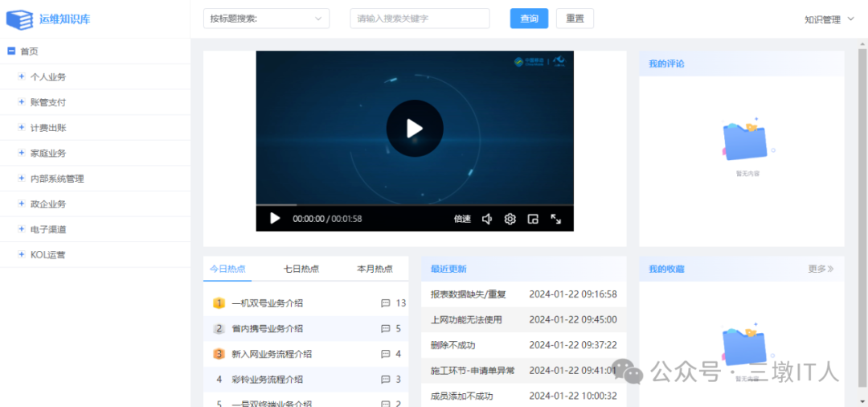Screen dimensions: 868x407
Task: Click comment icon on 省内携号业务介绍 row
Action: (386, 329)
